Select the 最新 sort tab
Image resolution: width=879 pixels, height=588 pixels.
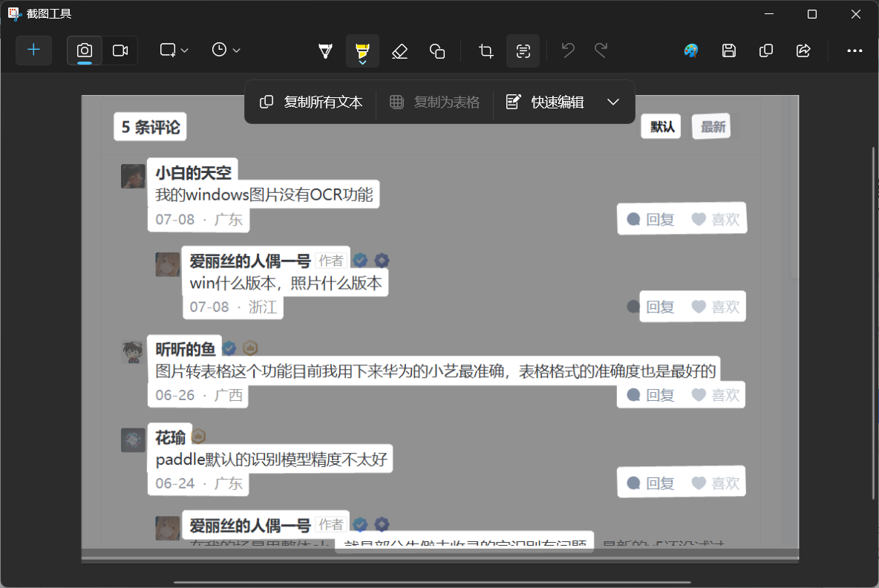pos(712,127)
